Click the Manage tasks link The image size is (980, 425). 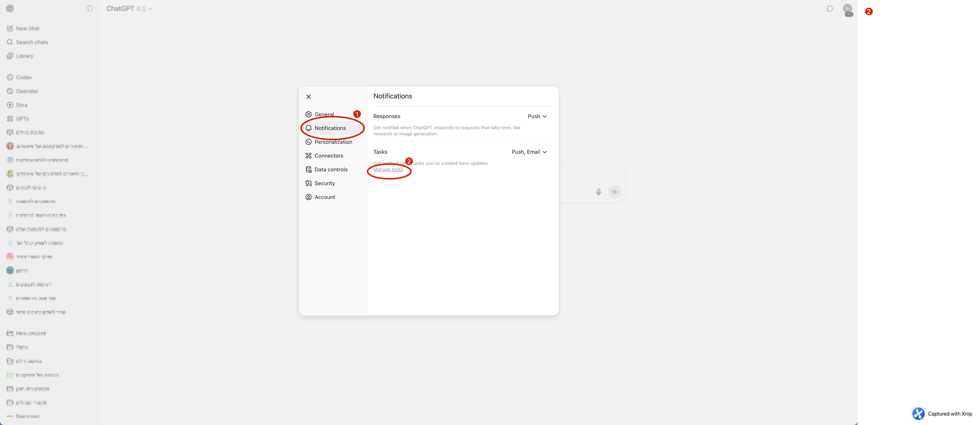(x=388, y=169)
